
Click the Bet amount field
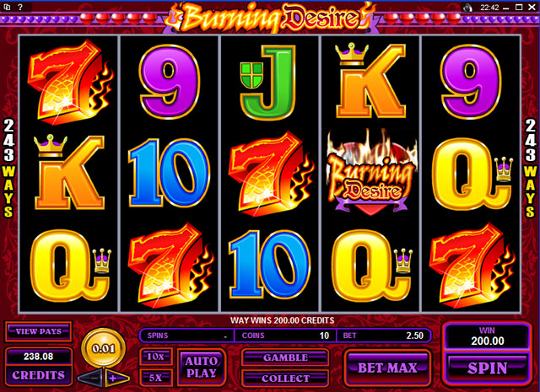383,336
